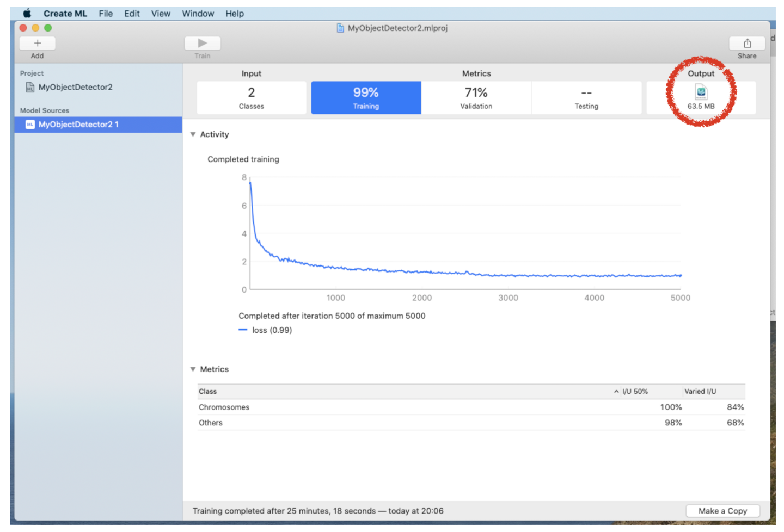784x532 pixels.
Task: Click the Add plus icon in toolbar
Action: [37, 43]
